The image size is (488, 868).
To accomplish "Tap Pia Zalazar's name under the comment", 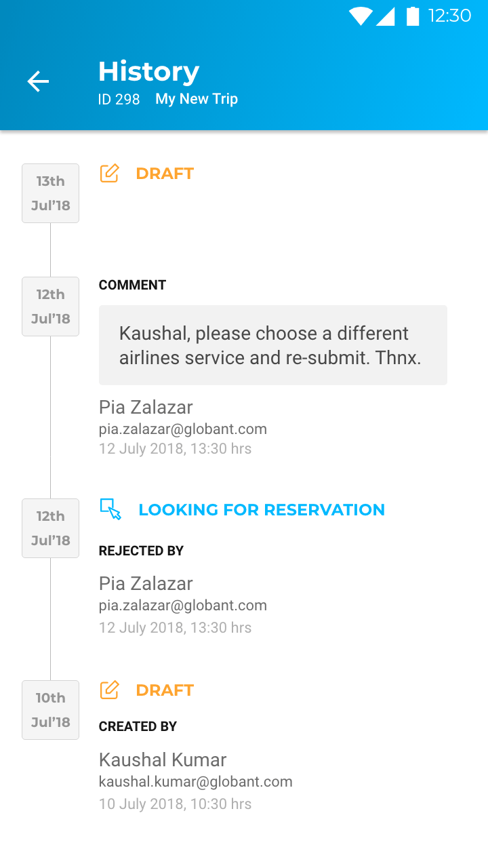I will point(146,407).
